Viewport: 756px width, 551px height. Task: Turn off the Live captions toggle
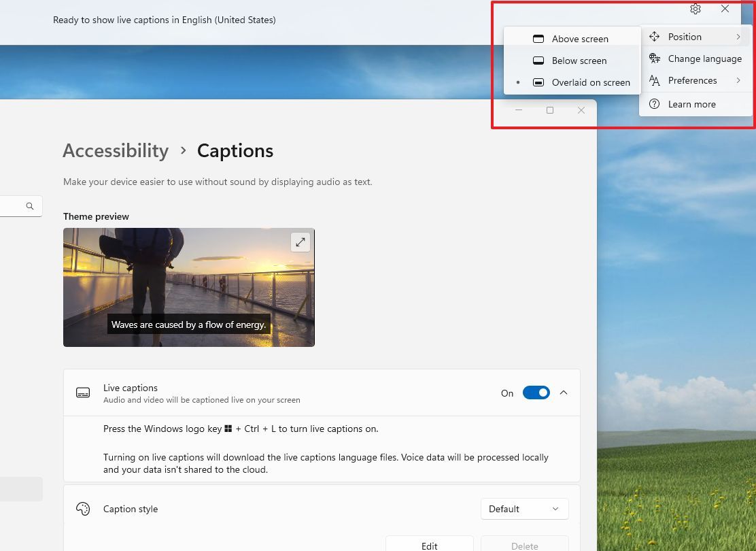[536, 393]
